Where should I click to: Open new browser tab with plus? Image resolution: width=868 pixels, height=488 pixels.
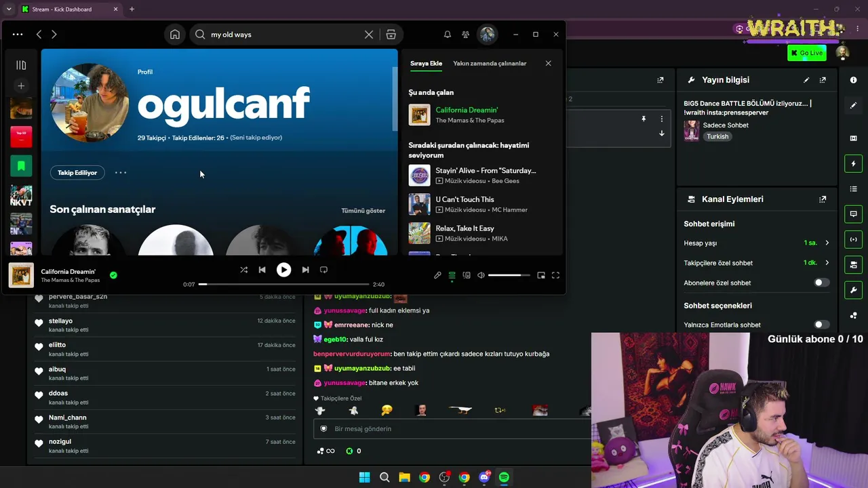click(132, 9)
